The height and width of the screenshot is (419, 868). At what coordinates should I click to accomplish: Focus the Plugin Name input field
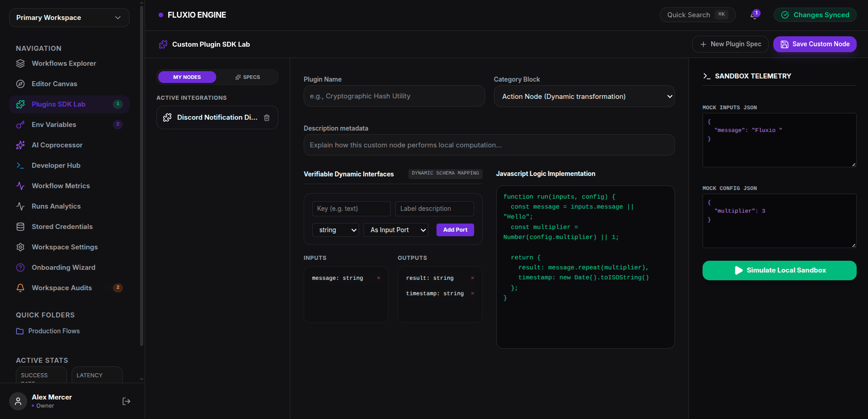tap(394, 96)
